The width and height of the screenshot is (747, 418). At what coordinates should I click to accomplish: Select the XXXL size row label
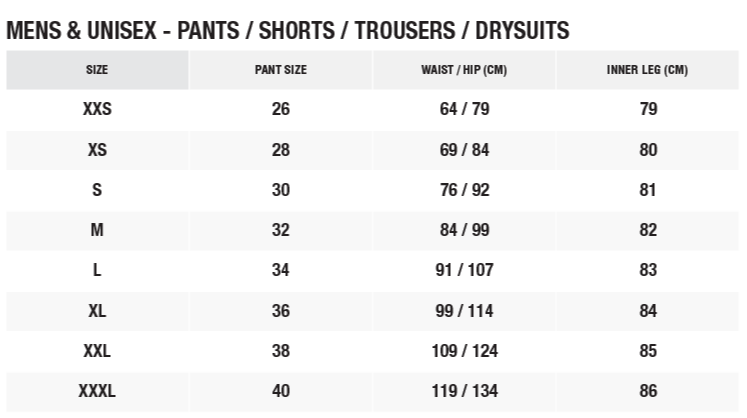[97, 392]
